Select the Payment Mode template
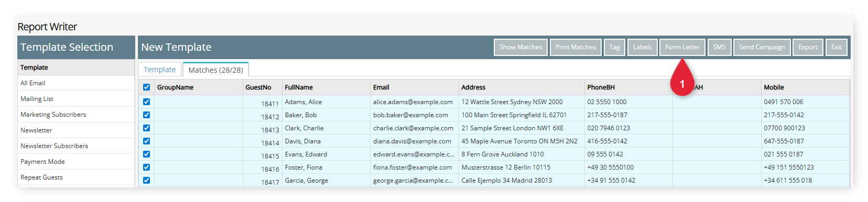Screen dimensions: 868x202 [76, 162]
